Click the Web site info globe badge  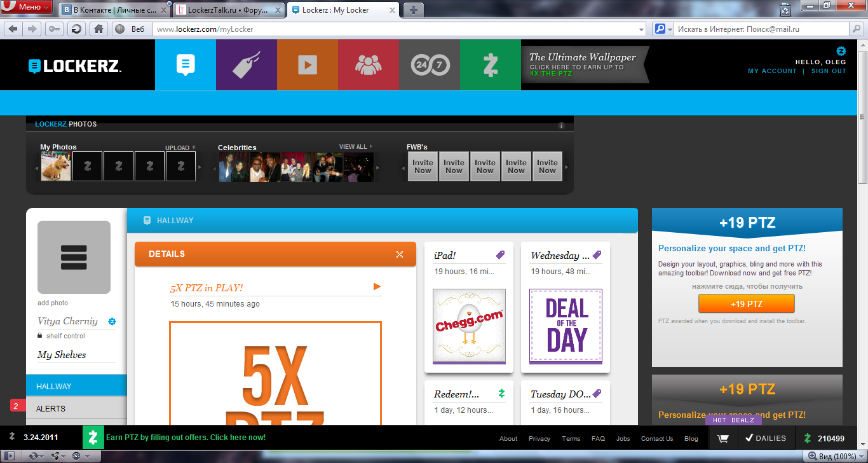119,29
